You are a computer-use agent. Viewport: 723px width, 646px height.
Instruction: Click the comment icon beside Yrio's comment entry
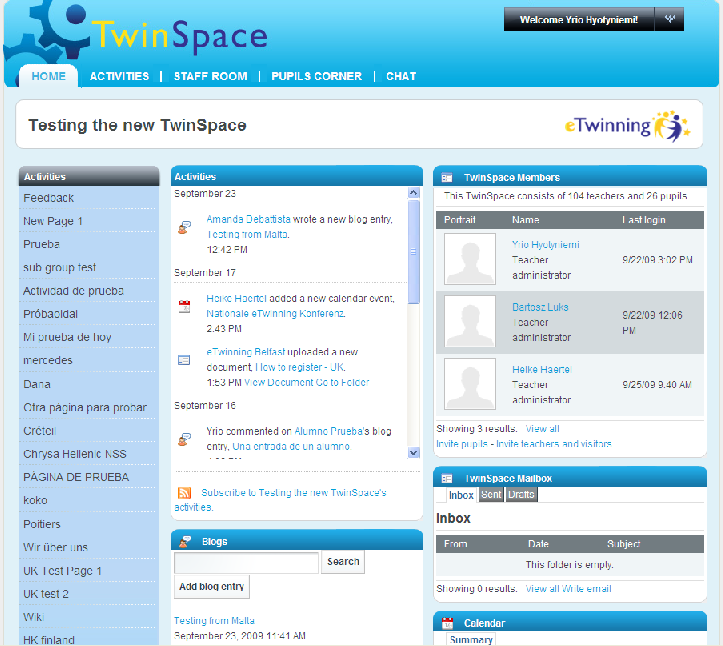(x=184, y=439)
